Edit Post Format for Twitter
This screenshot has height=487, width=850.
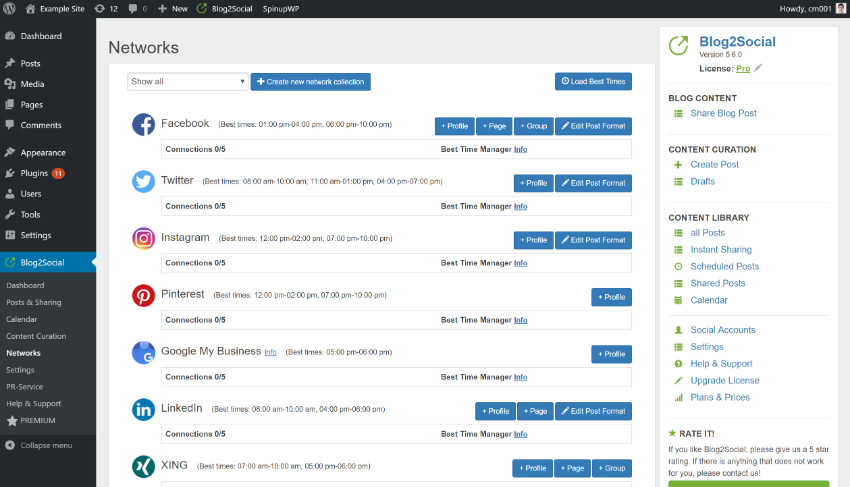(593, 183)
